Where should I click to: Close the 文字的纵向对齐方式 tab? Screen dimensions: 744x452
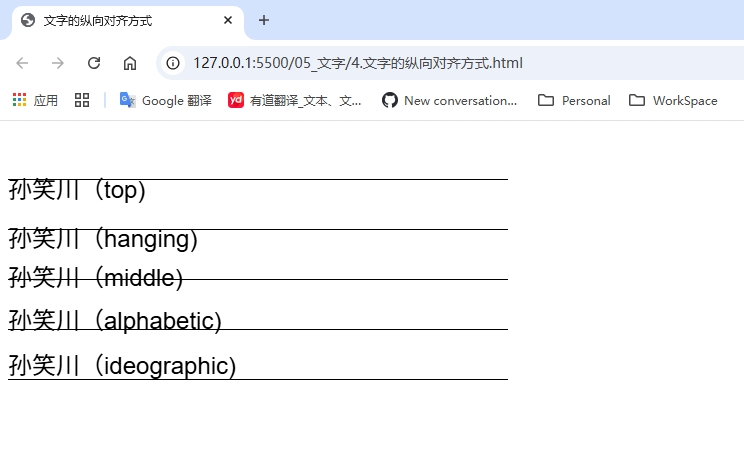pos(228,20)
